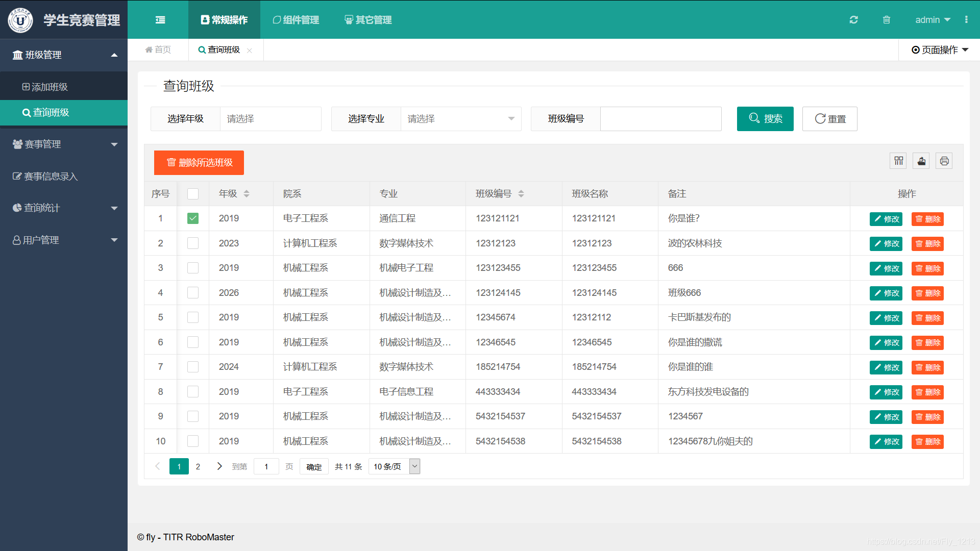Click the trash icon in top header
980x551 pixels.
point(887,20)
